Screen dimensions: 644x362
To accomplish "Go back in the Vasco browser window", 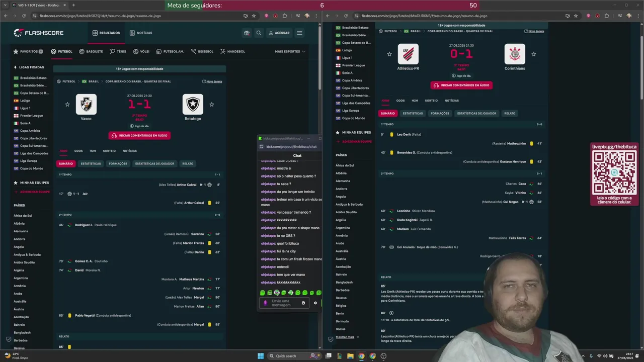I will click(6, 16).
